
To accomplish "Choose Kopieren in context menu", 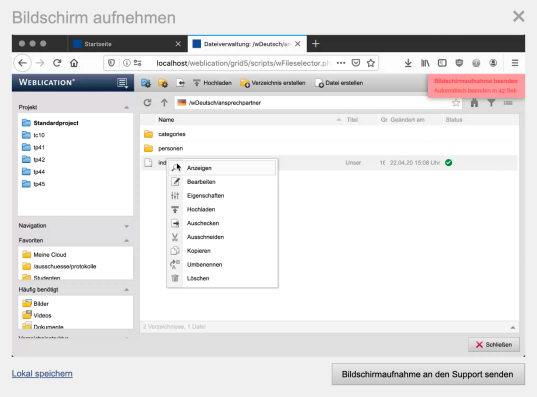I will [x=222, y=251].
